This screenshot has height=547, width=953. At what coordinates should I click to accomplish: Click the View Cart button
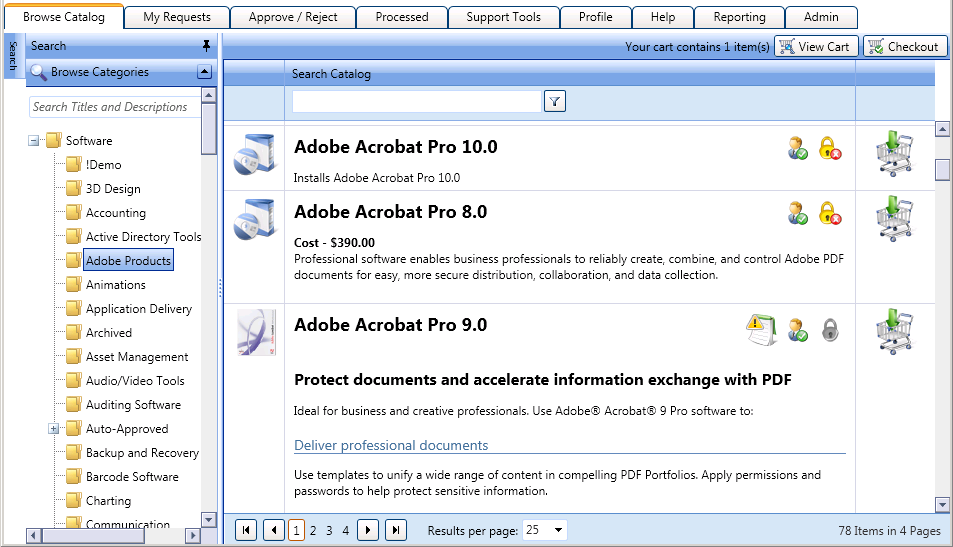click(x=816, y=47)
